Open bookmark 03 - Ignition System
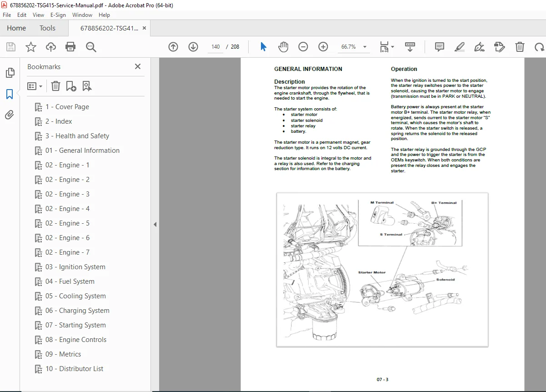Image resolution: width=546 pixels, height=392 pixels. tap(75, 267)
